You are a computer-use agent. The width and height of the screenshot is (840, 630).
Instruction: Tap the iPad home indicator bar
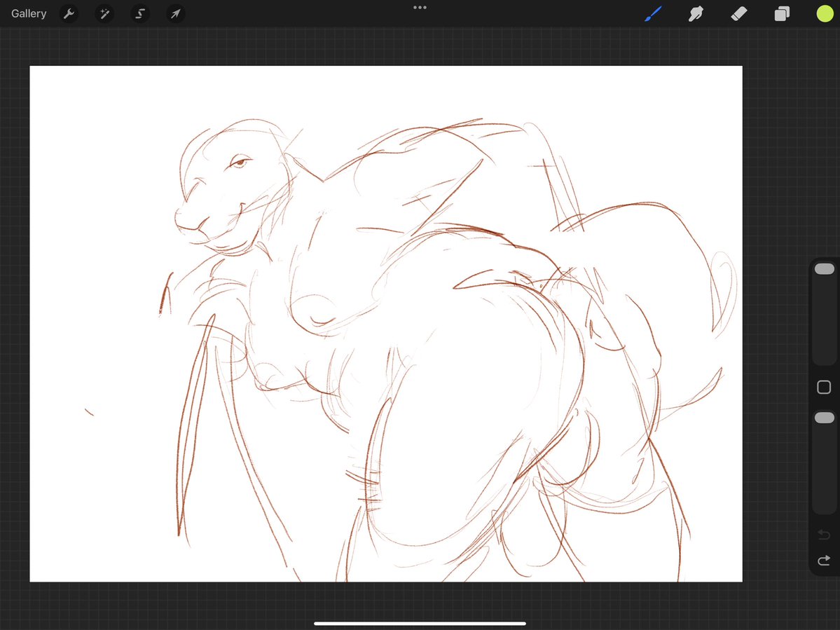[x=420, y=624]
